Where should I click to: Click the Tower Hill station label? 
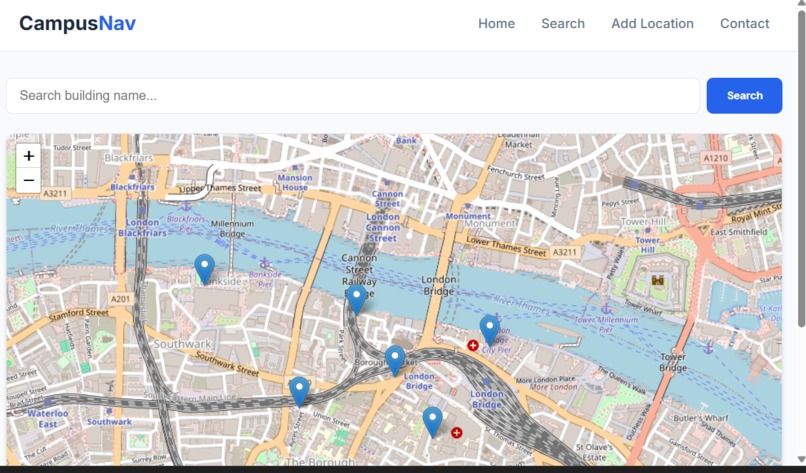[x=648, y=245]
